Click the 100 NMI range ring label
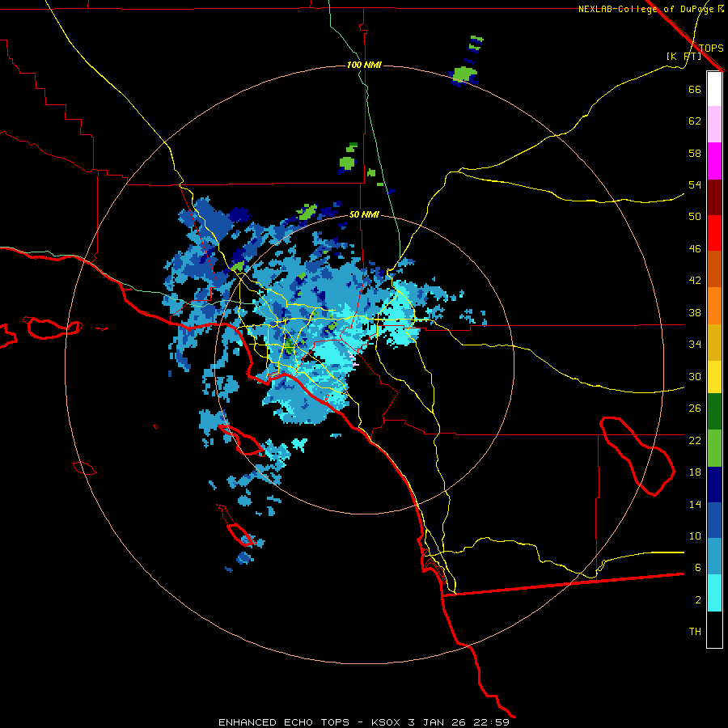The height and width of the screenshot is (728, 728). 364,65
